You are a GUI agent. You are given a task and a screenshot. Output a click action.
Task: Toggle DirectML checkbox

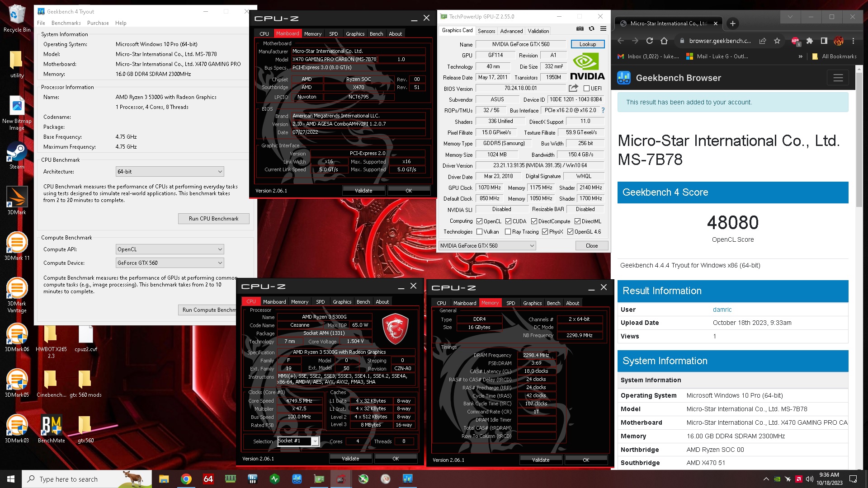[x=577, y=221]
